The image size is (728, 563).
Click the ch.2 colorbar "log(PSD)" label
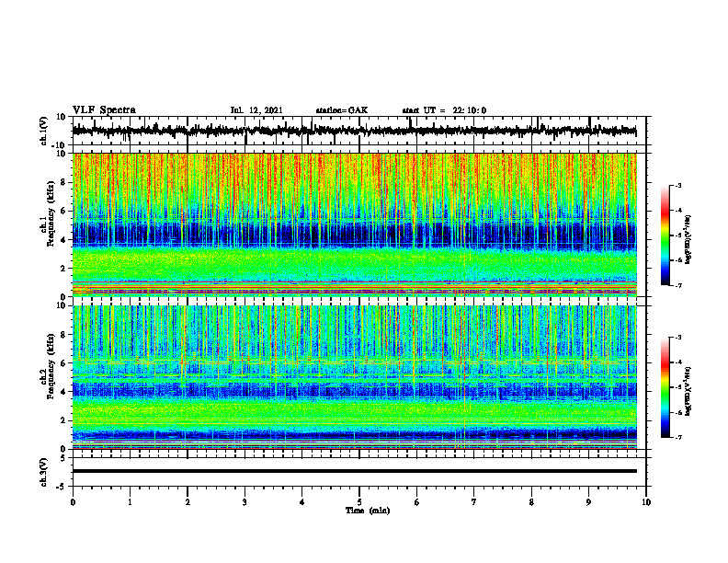[688, 391]
